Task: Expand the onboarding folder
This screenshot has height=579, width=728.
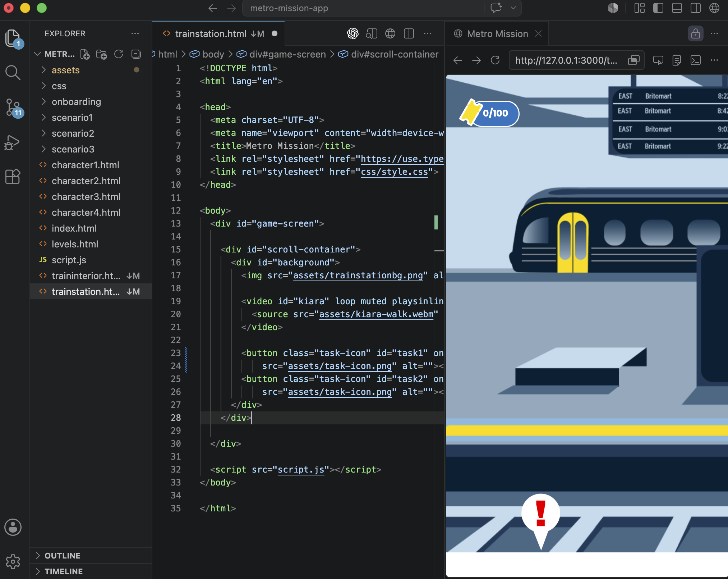Action: pos(91,102)
